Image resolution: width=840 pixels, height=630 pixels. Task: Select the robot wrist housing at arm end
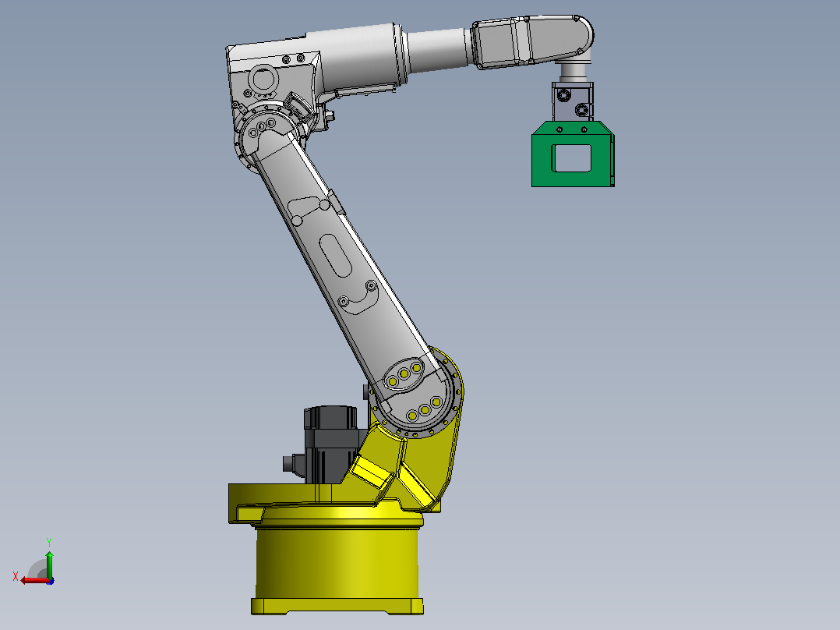coord(532,42)
